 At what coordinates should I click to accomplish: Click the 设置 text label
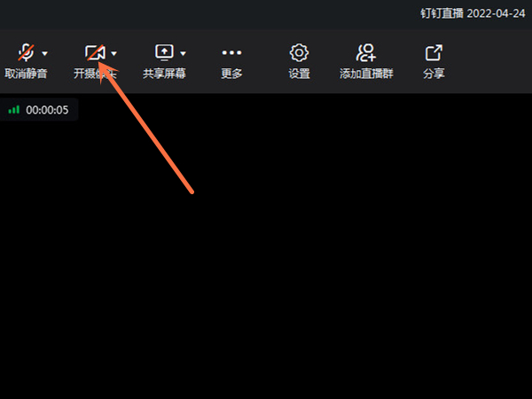tap(300, 74)
